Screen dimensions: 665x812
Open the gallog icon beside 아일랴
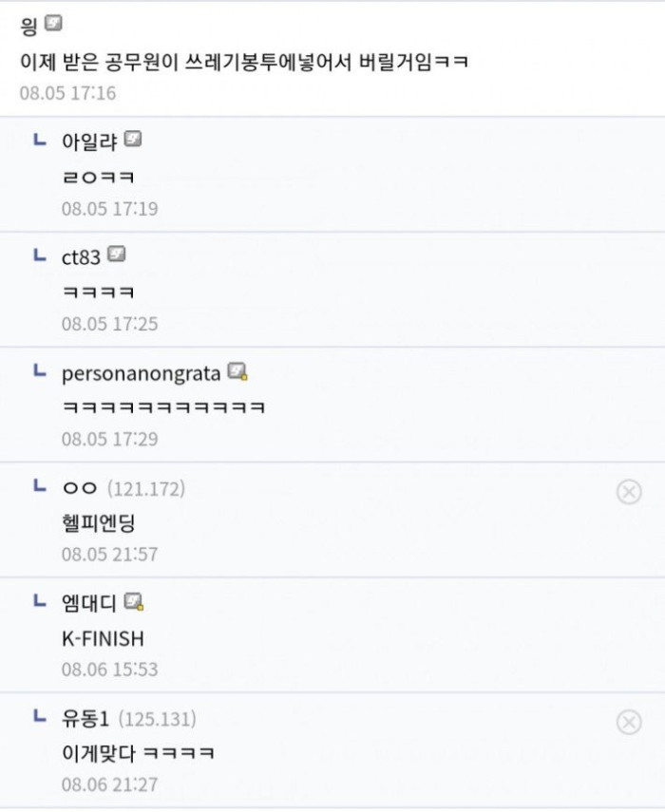[133, 140]
